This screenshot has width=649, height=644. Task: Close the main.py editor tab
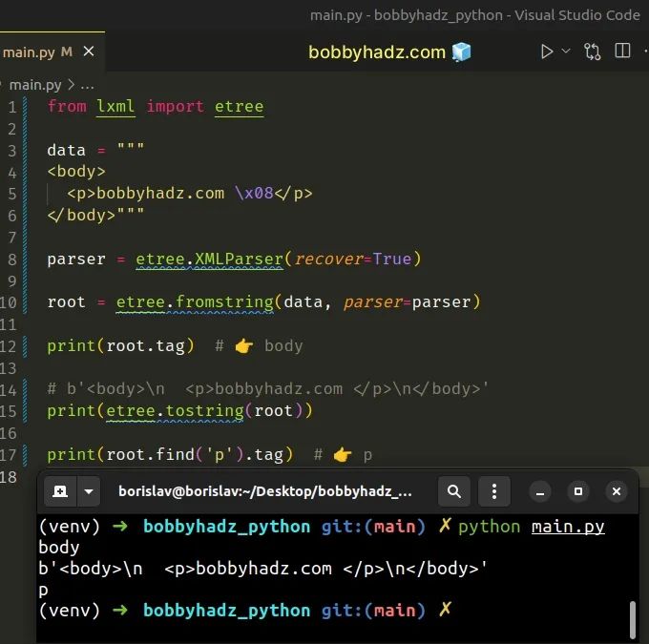pyautogui.click(x=89, y=52)
